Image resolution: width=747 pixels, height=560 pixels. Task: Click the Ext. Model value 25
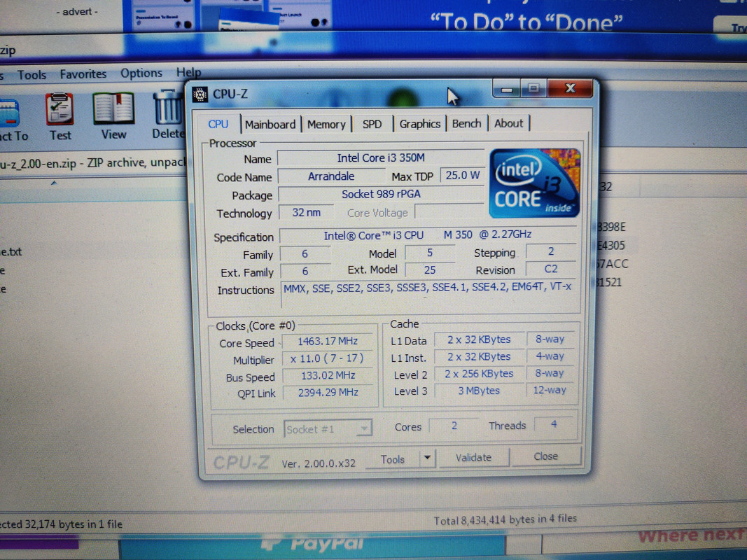[430, 270]
